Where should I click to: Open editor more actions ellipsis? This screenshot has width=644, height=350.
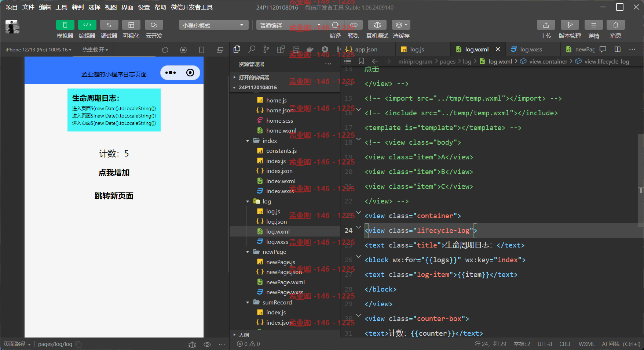[x=632, y=49]
